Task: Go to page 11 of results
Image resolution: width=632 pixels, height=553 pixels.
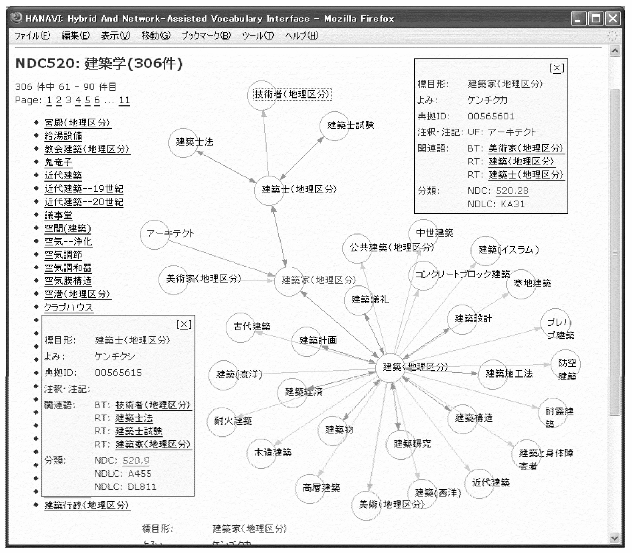Action: click(x=124, y=102)
